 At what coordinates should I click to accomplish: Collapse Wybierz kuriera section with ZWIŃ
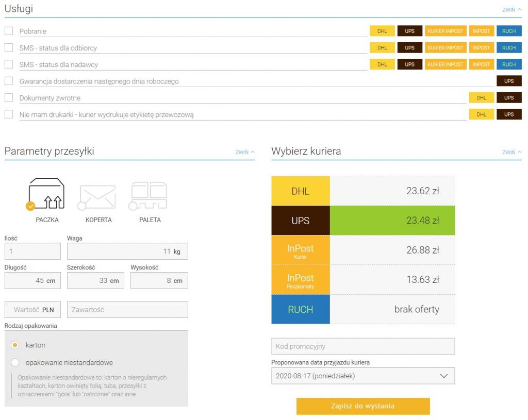511,152
